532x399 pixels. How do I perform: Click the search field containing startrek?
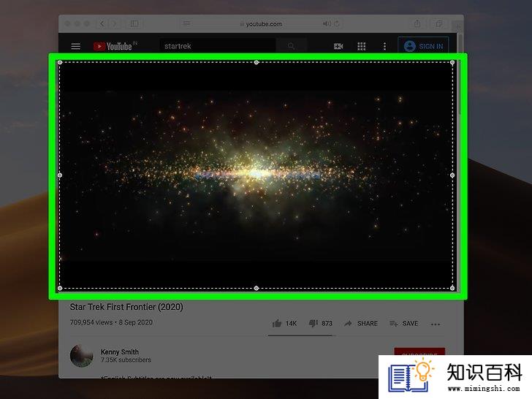(218, 46)
